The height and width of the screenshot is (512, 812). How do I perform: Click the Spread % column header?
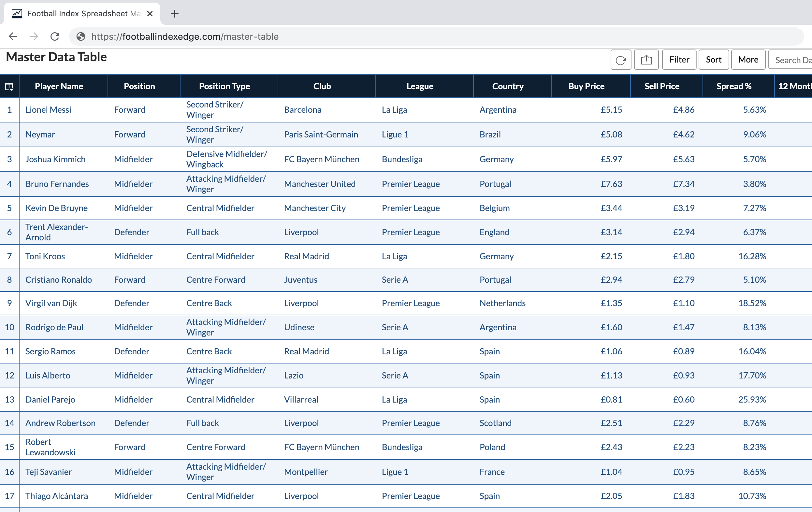click(733, 86)
